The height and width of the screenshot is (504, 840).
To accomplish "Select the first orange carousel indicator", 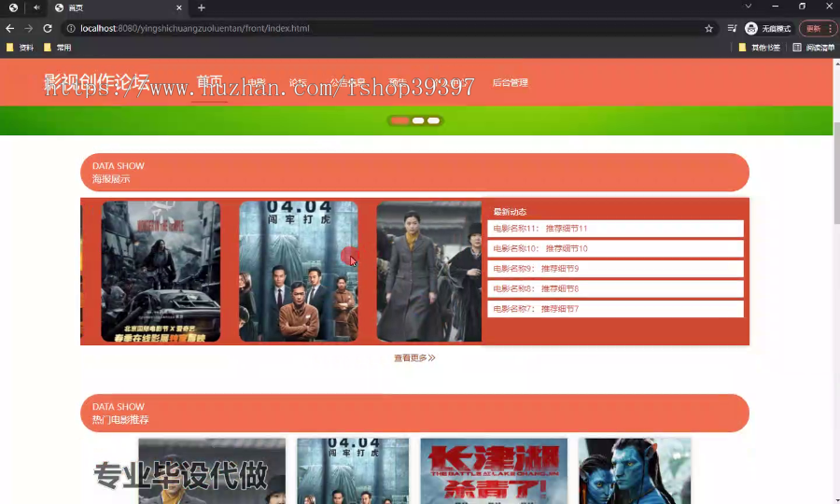I will click(x=399, y=120).
